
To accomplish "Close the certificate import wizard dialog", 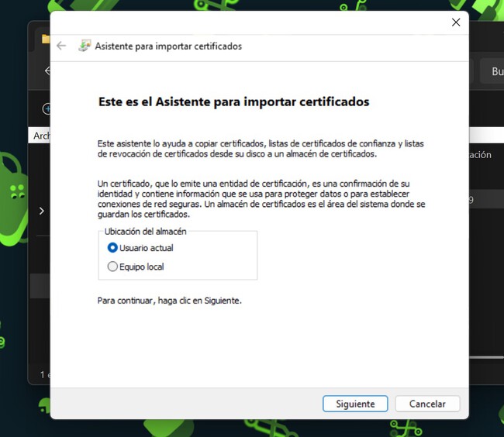I will tap(456, 22).
